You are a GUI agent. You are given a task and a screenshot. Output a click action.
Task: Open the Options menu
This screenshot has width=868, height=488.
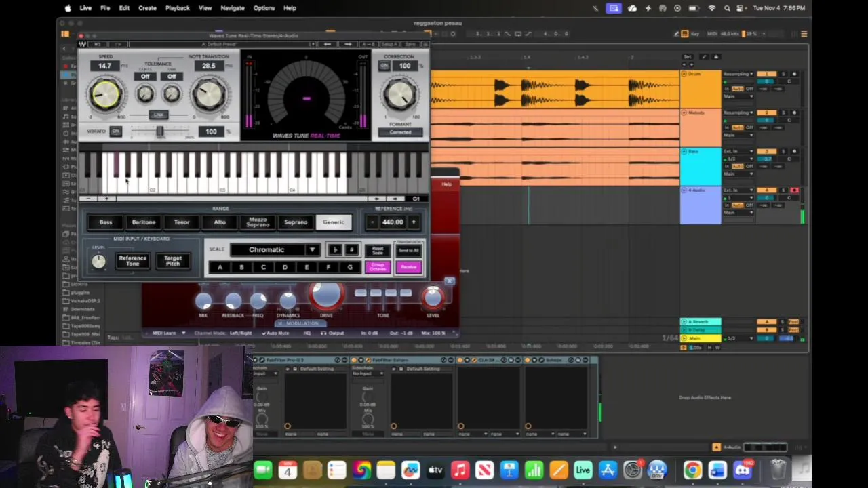tap(264, 8)
